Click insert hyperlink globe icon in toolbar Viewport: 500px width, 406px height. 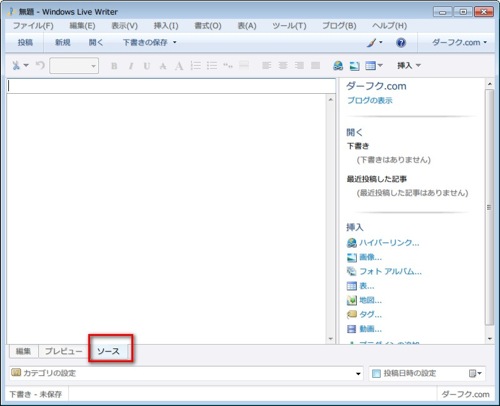click(338, 65)
